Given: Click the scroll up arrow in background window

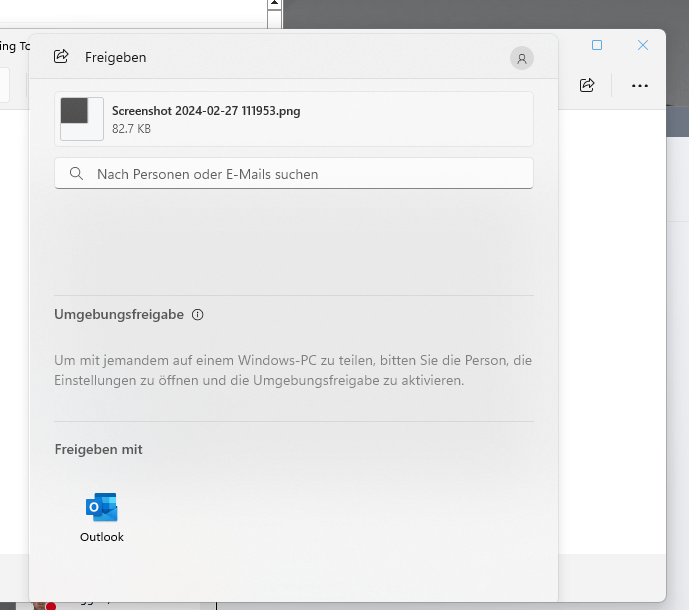Looking at the screenshot, I should (x=274, y=4).
